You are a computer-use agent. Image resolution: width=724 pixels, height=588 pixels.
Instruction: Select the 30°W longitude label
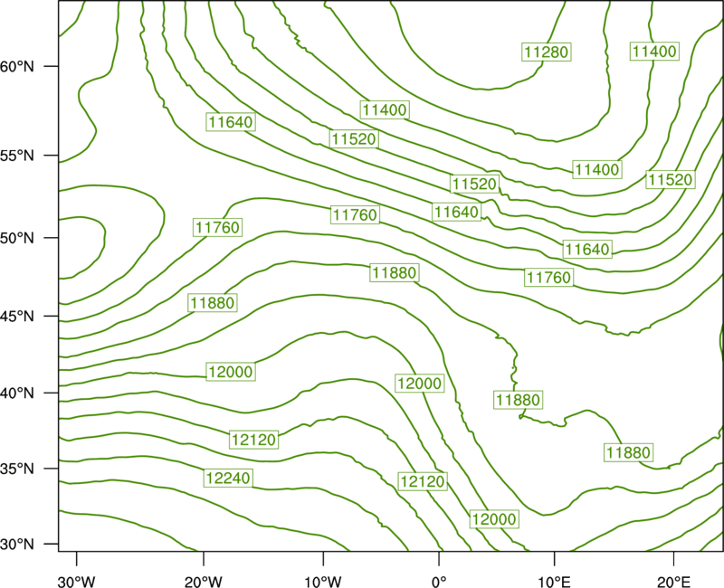tap(77, 582)
